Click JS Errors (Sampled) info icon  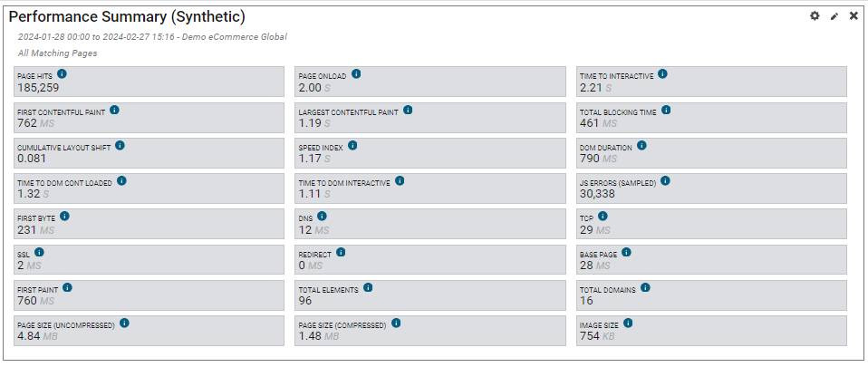[x=665, y=180]
